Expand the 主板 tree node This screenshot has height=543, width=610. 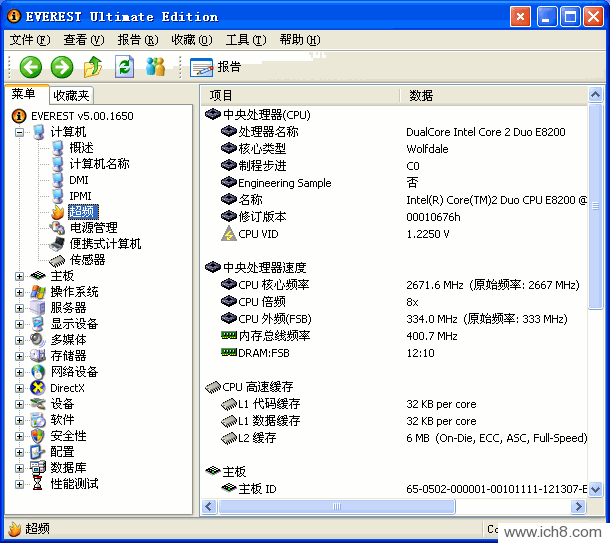pos(20,276)
